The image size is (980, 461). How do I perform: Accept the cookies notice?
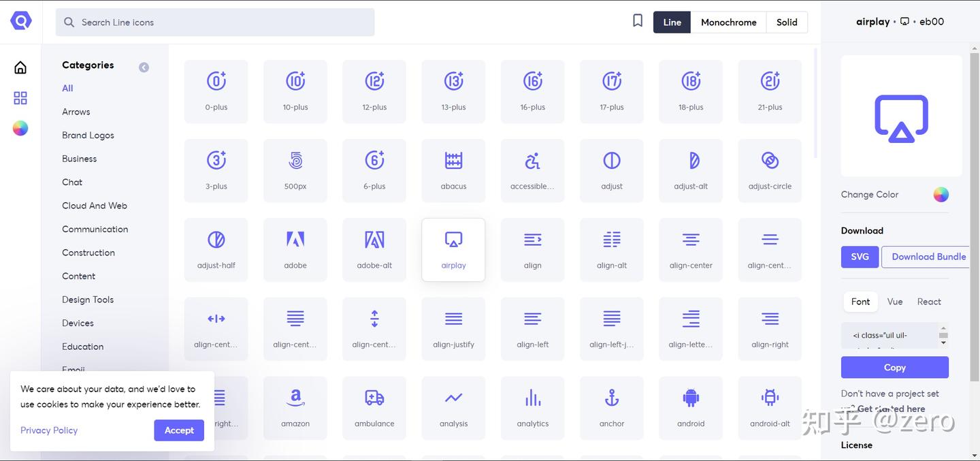179,430
